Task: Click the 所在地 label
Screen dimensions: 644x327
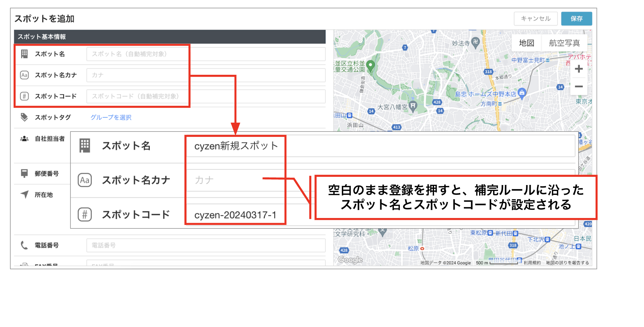Action: click(x=44, y=195)
